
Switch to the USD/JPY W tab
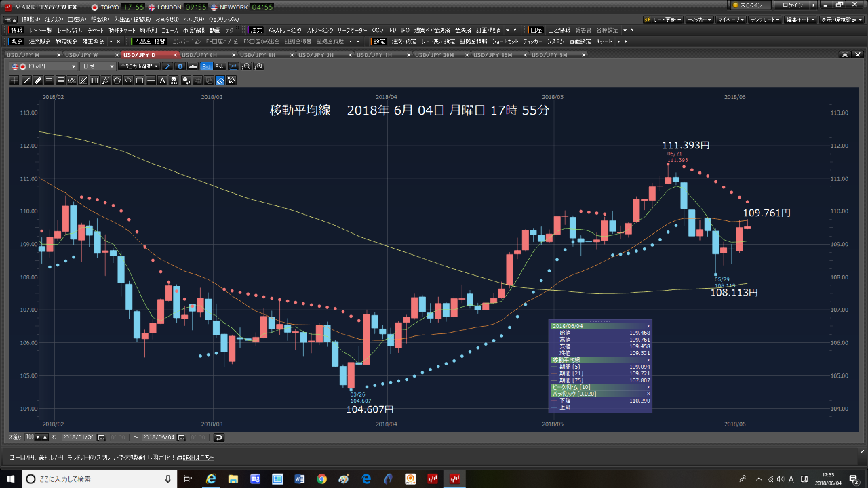point(81,54)
